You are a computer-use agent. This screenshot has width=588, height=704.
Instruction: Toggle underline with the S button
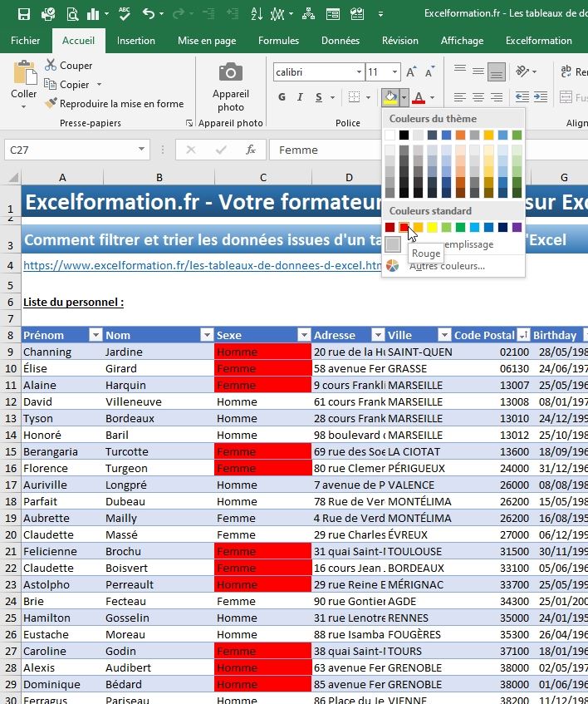(319, 97)
